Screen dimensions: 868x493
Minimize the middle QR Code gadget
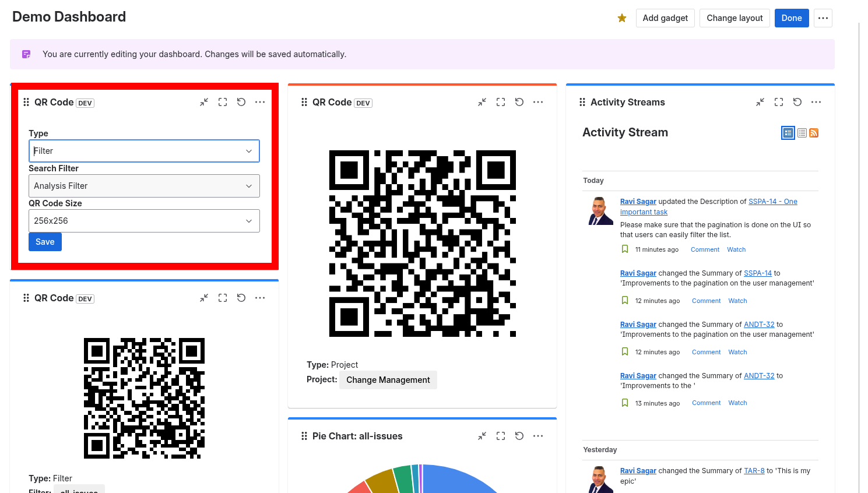[482, 102]
